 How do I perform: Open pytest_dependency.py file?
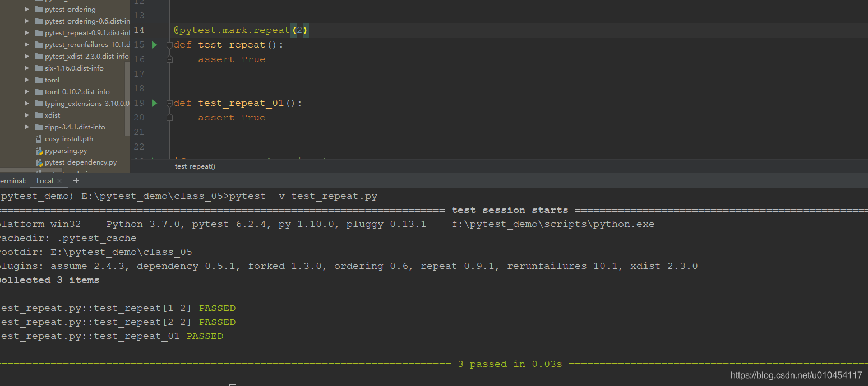[x=81, y=162]
